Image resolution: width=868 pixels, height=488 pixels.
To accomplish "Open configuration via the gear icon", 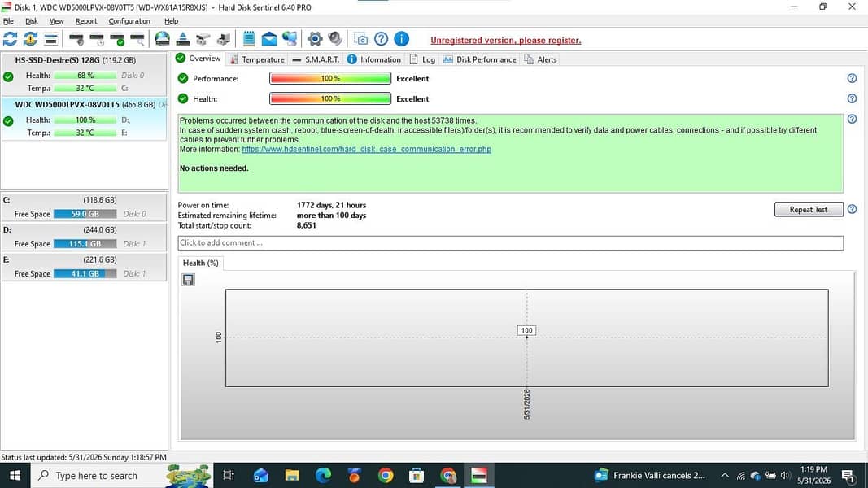I will 315,39.
